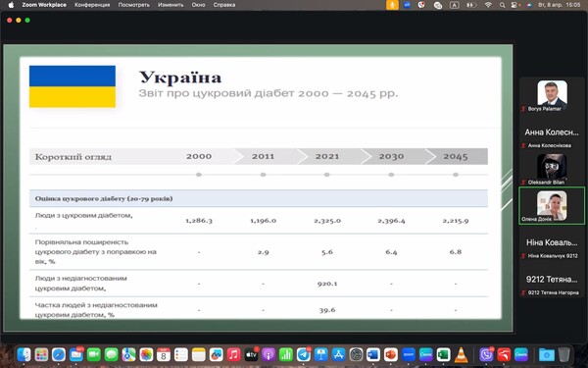
Task: Launch Safari from the Dock
Action: [59, 354]
